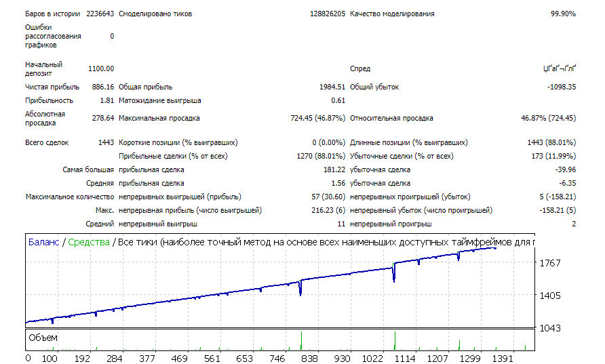Click profit trades value 1270 (88.01%)
The width and height of the screenshot is (605, 364).
(x=321, y=156)
